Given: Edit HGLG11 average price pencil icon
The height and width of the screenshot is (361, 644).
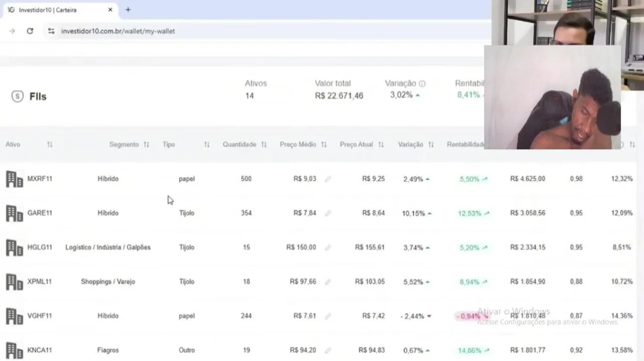Looking at the screenshot, I should pos(328,248).
